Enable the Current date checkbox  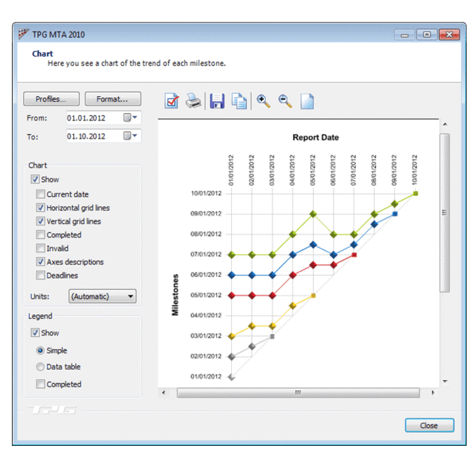coord(41,194)
